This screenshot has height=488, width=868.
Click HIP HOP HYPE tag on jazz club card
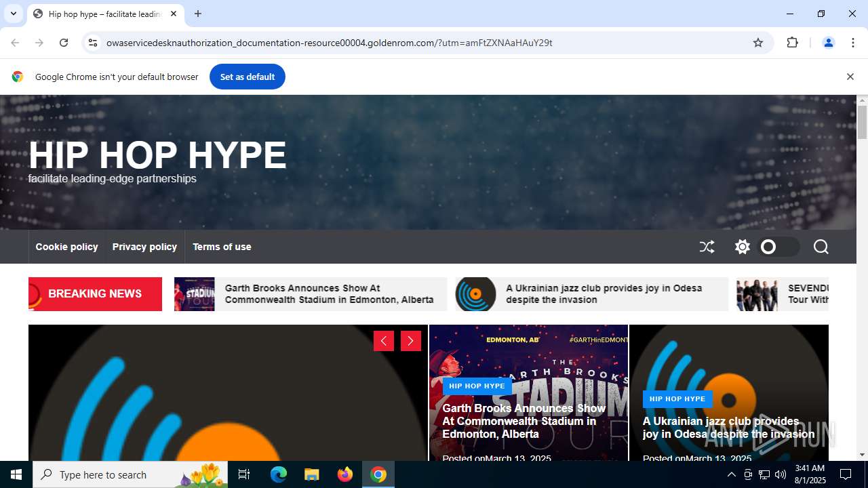point(677,399)
